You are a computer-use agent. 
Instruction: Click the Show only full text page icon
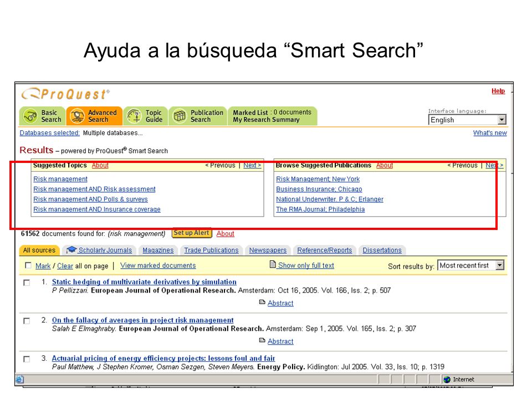[273, 264]
